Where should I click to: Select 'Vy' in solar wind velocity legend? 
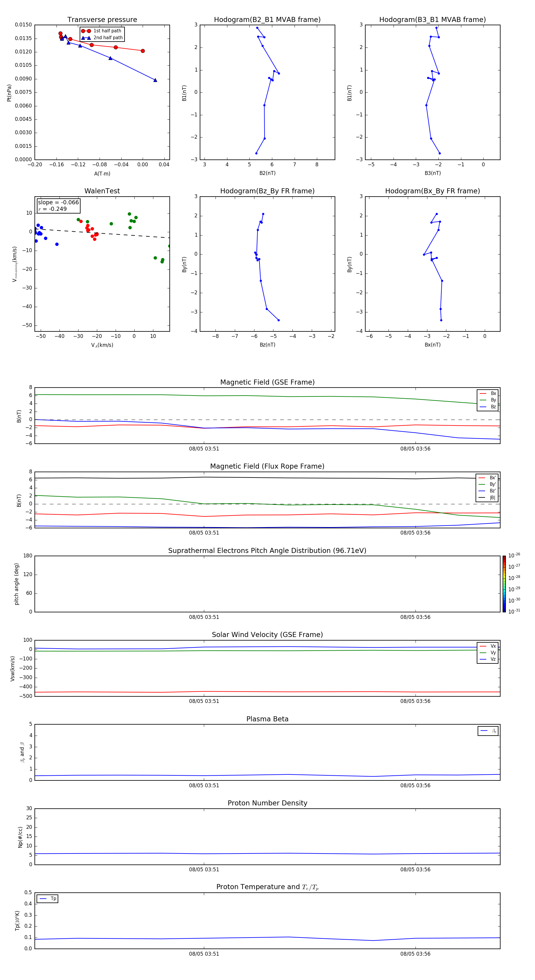point(488,653)
